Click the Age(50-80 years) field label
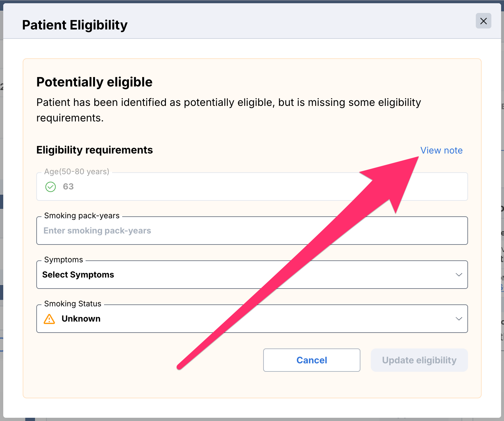Screen dimensions: 504x421 [x=77, y=172]
